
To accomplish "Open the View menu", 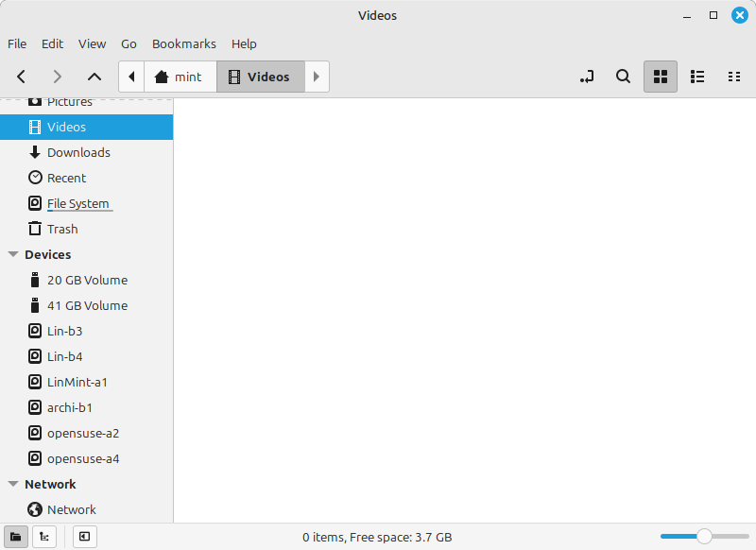I will coord(92,43).
